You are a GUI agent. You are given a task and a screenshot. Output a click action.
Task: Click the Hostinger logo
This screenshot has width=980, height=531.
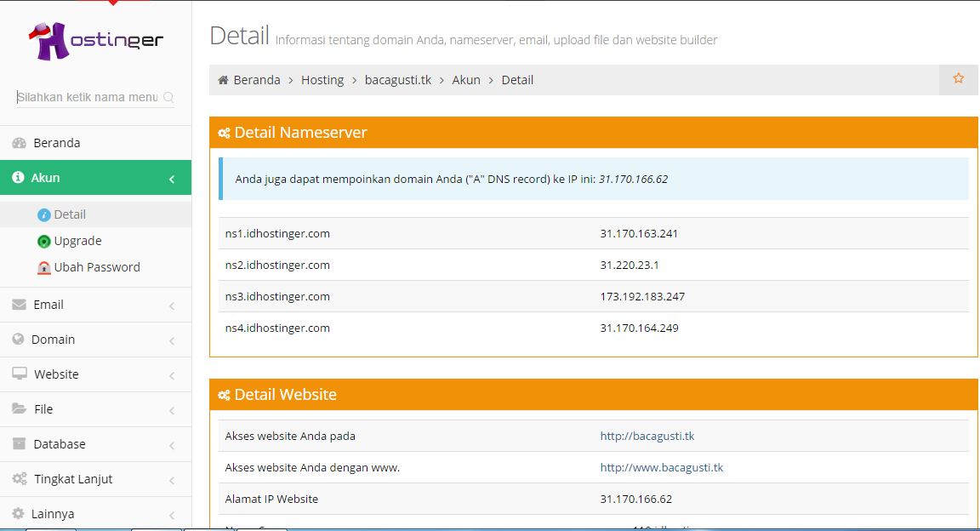click(94, 38)
